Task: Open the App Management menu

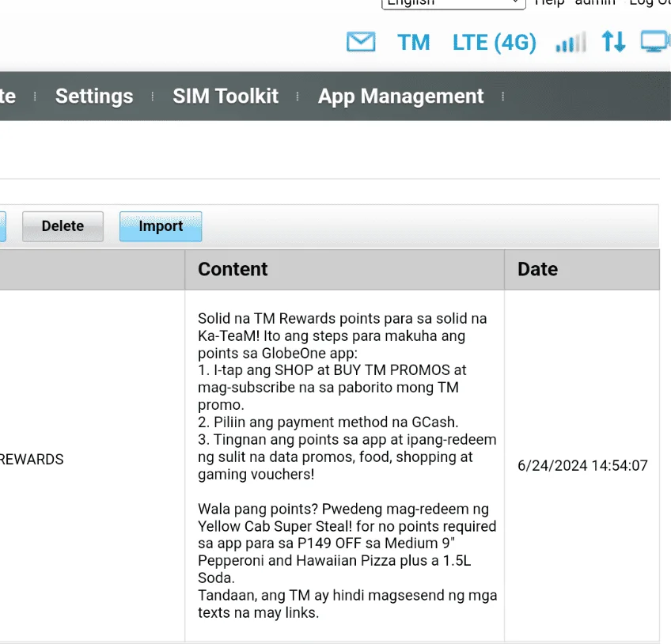Action: 400,97
